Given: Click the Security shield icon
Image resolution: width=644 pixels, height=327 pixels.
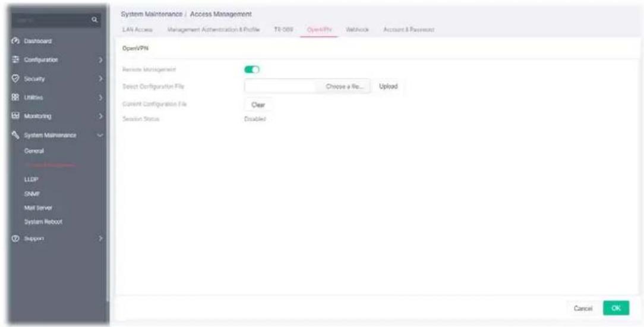Looking at the screenshot, I should [17, 78].
